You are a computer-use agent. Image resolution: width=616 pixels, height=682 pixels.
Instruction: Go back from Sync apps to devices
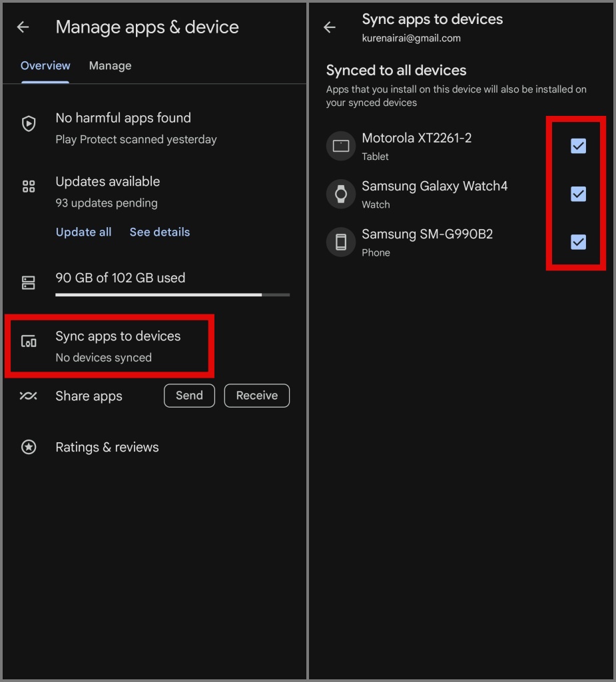(x=330, y=27)
